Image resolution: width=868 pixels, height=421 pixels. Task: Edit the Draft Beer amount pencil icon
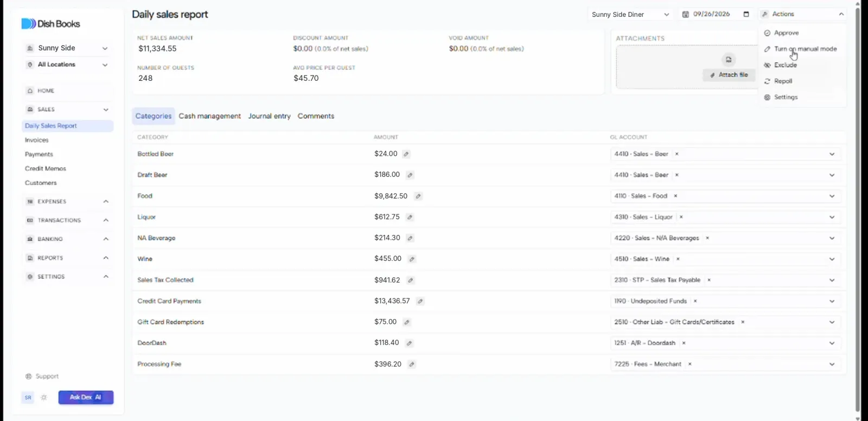[x=410, y=175]
